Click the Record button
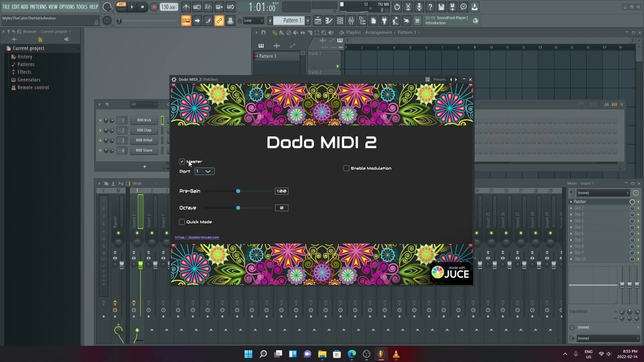 point(154,7)
